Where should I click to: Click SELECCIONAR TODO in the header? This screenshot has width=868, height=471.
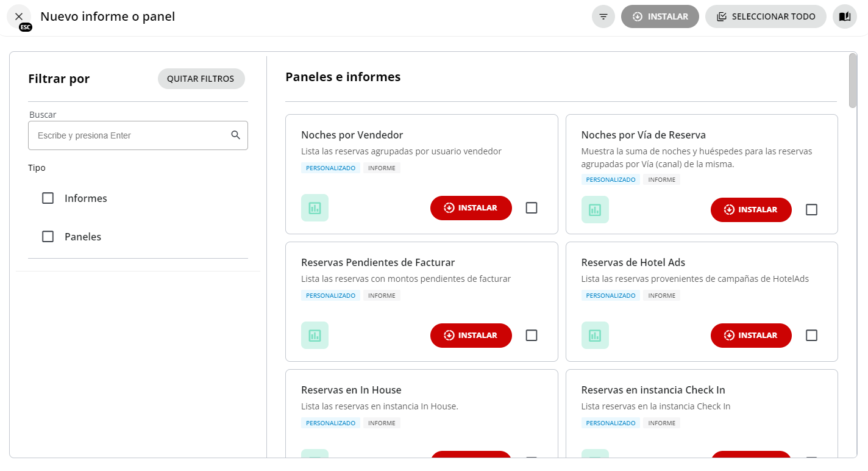coord(766,16)
